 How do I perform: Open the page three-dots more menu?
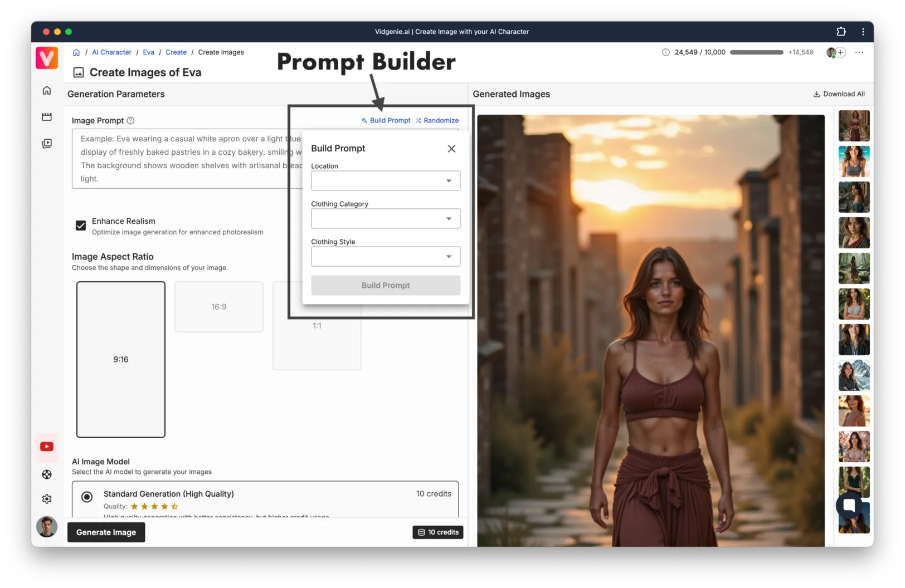[859, 52]
